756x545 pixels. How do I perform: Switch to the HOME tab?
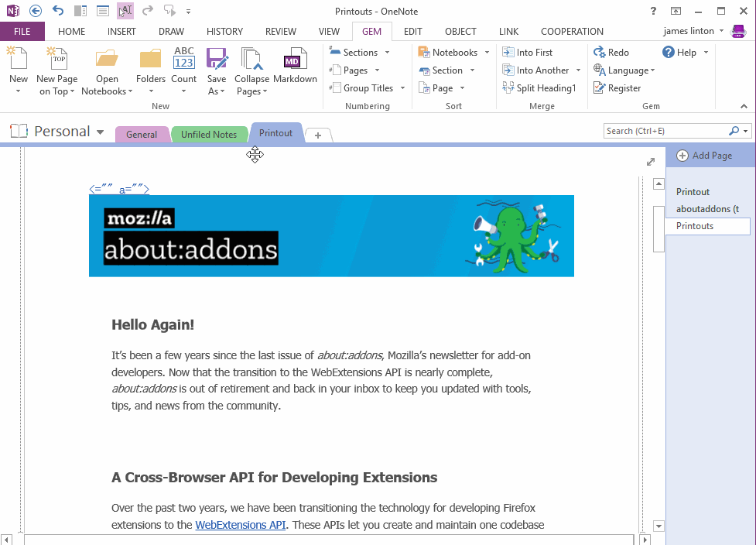click(71, 31)
